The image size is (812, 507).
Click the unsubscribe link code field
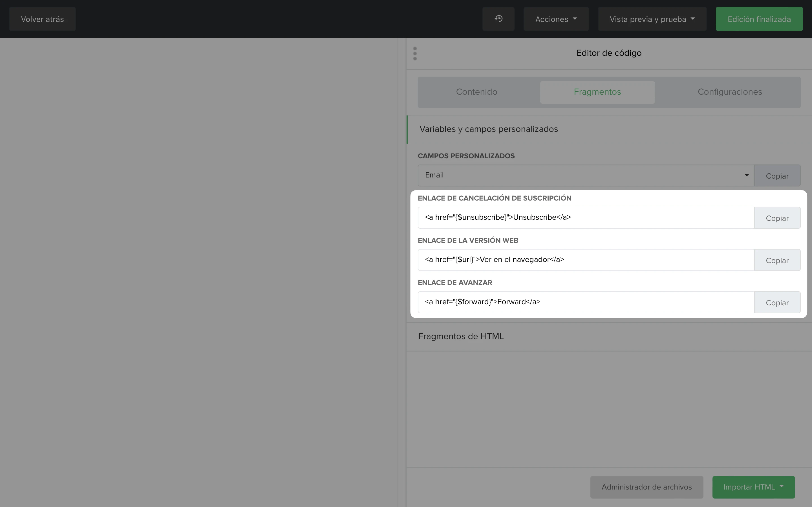586,218
